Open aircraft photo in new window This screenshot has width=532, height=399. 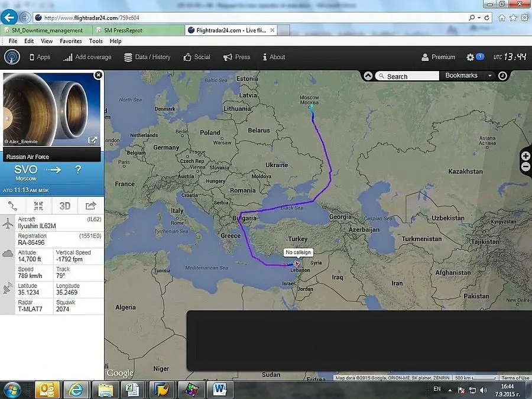click(x=93, y=140)
